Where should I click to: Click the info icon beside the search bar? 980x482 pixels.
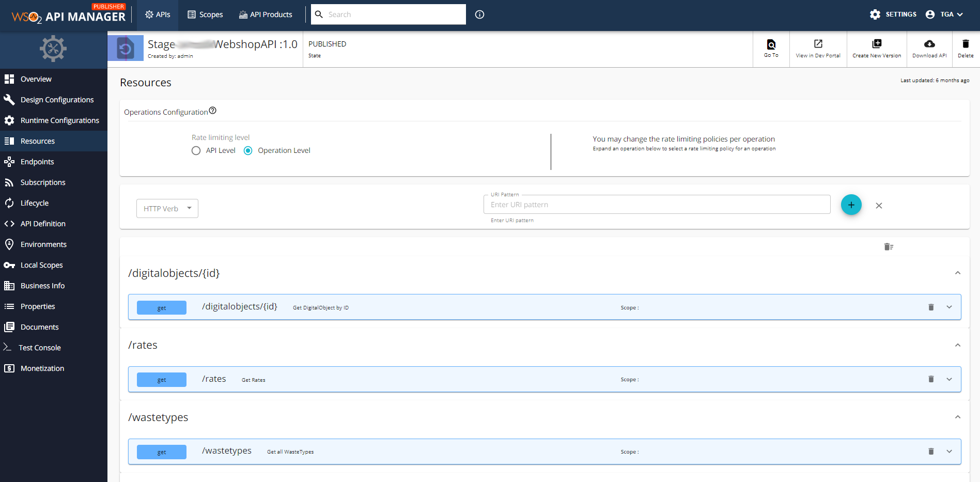pyautogui.click(x=479, y=14)
